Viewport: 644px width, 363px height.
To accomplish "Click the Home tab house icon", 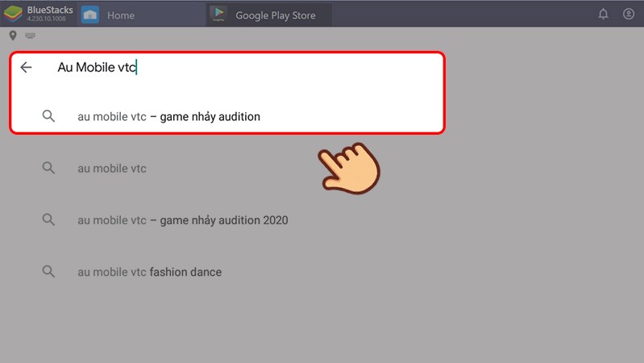I will coord(90,15).
